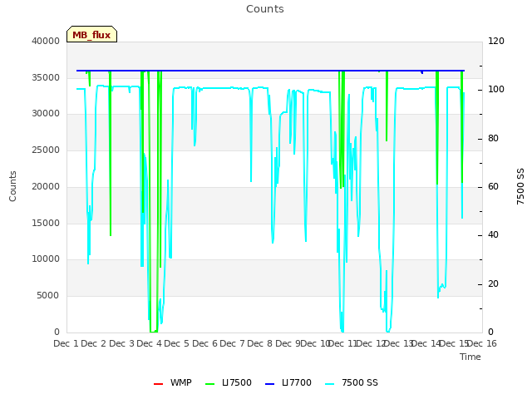Toggle LI7500 series in legend
Image resolution: width=532 pixels, height=399 pixels.
pos(229,382)
